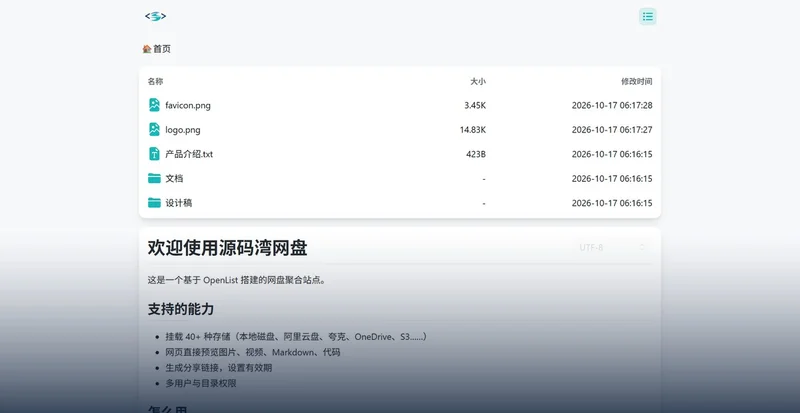Image resolution: width=800 pixels, height=413 pixels.
Task: Click the site logo in header
Action: tap(156, 16)
